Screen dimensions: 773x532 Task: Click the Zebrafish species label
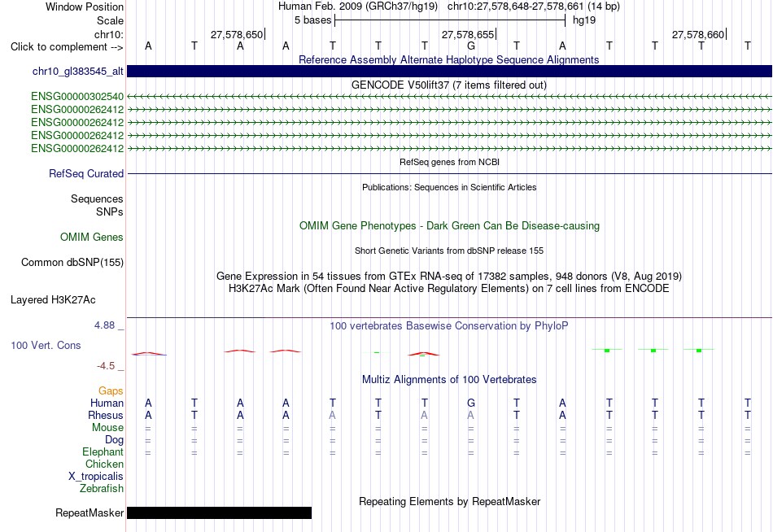coord(102,489)
